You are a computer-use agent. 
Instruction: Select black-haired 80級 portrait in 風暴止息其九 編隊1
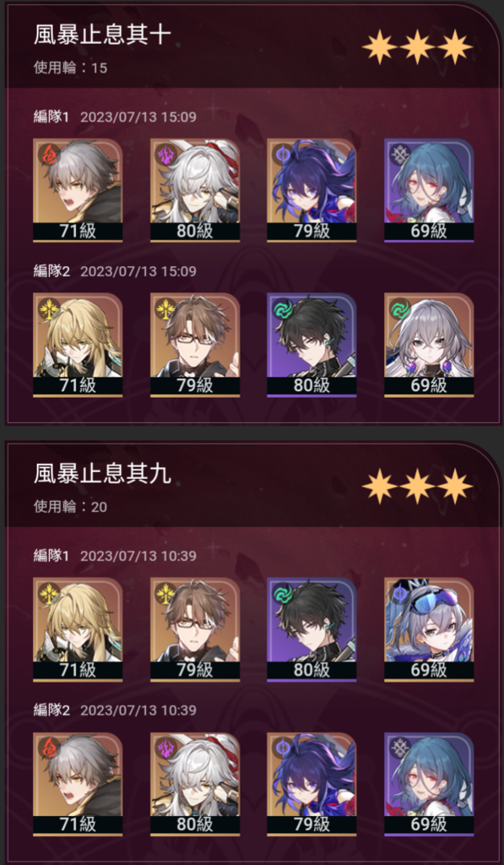point(312,629)
